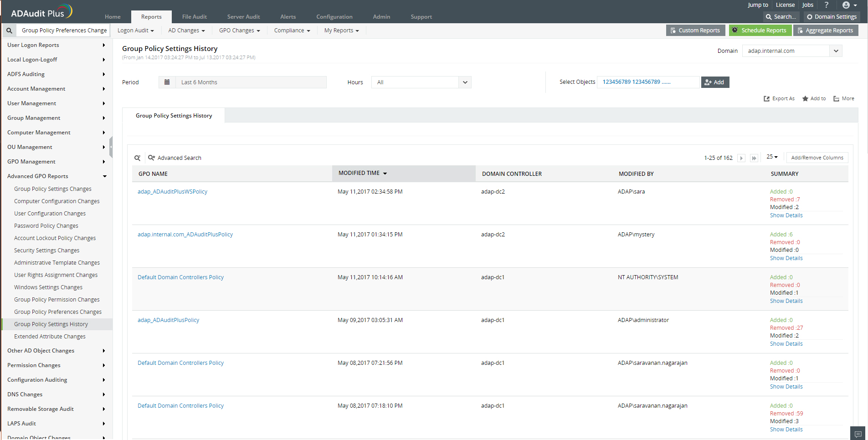Screen dimensions: 868x440
Task: Jump to last results page arrow
Action: click(754, 158)
